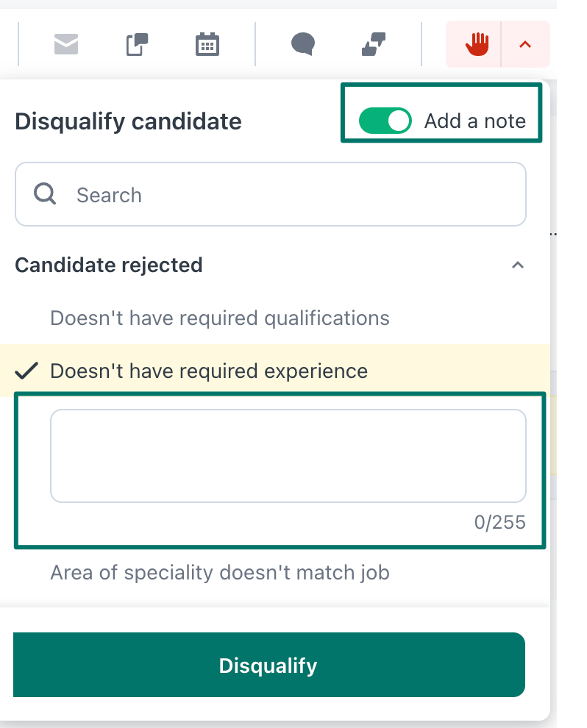The height and width of the screenshot is (728, 587).
Task: Click the red hand disqualify icon
Action: click(x=476, y=45)
